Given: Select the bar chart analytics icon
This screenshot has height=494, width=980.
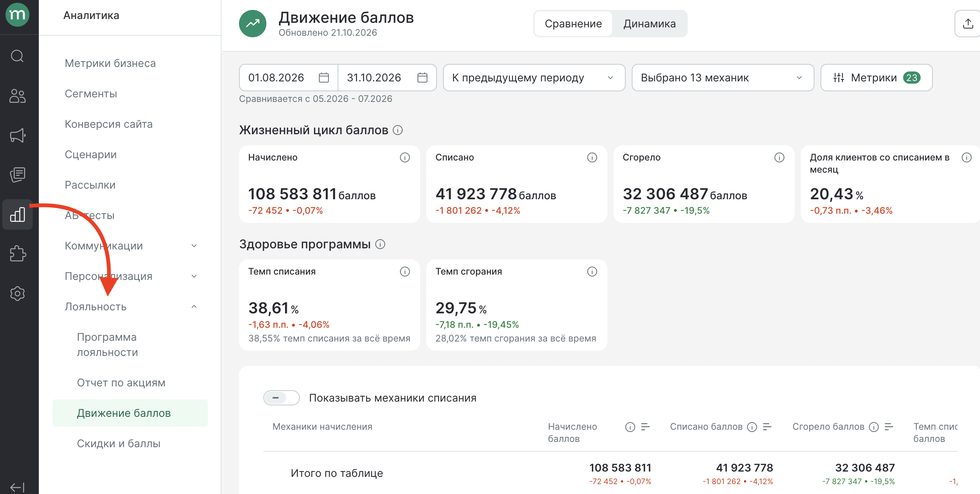Looking at the screenshot, I should [17, 214].
